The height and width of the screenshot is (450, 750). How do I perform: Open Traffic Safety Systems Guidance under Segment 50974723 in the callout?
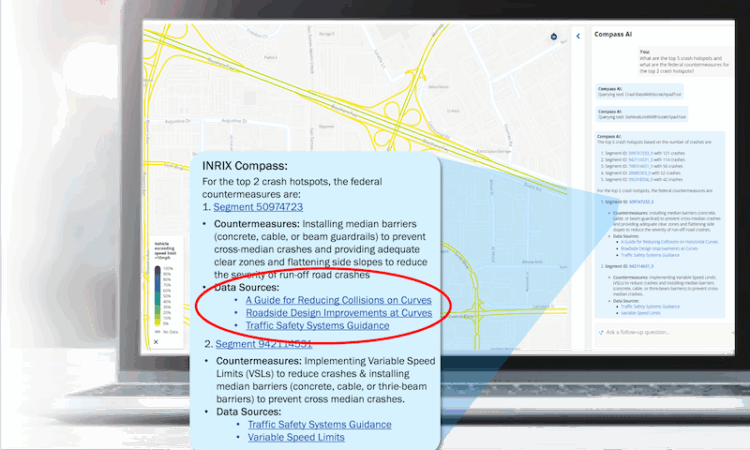click(x=317, y=325)
